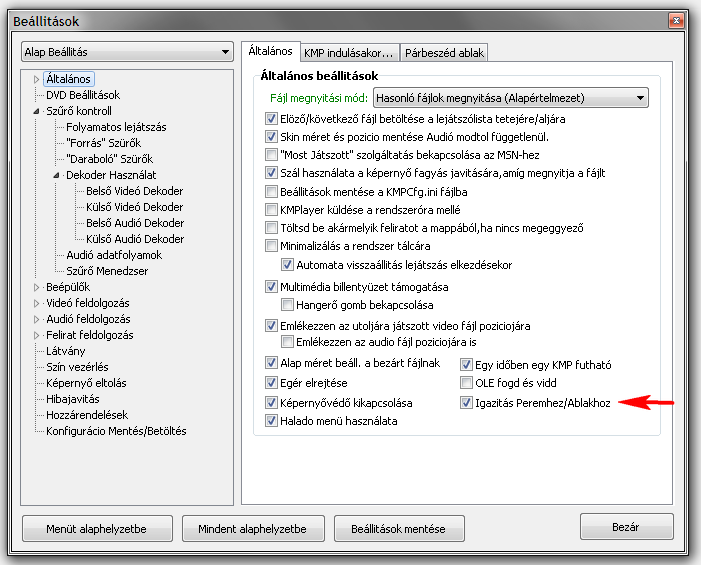Expand the Beépülők tree node
Viewport: 701px width, 565px height.
coord(37,287)
